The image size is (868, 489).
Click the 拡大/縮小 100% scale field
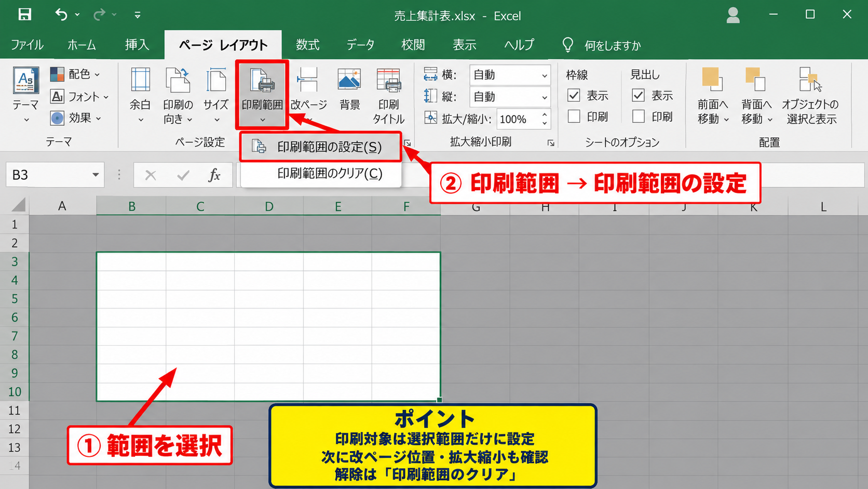(x=518, y=119)
